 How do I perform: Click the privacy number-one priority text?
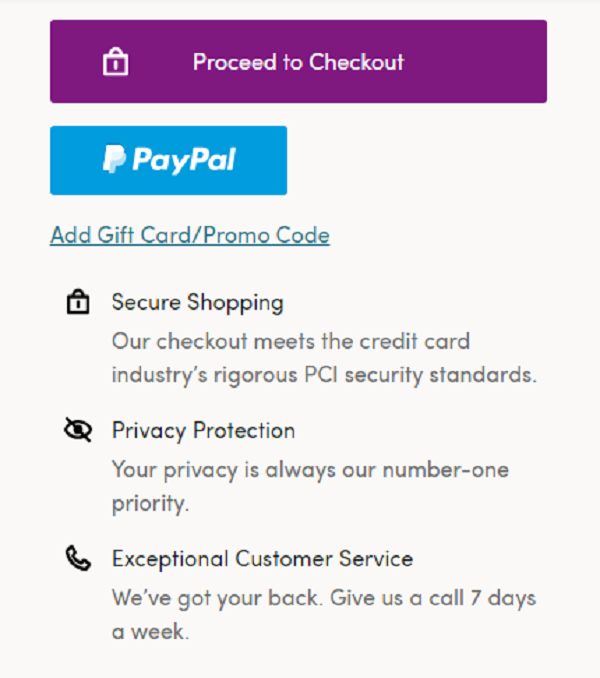(x=310, y=486)
